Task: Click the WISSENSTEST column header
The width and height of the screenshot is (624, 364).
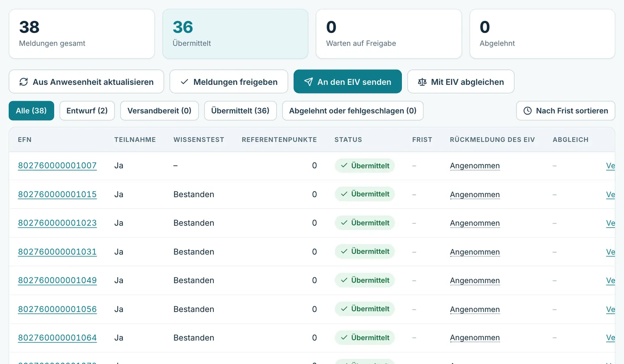Action: (x=199, y=140)
